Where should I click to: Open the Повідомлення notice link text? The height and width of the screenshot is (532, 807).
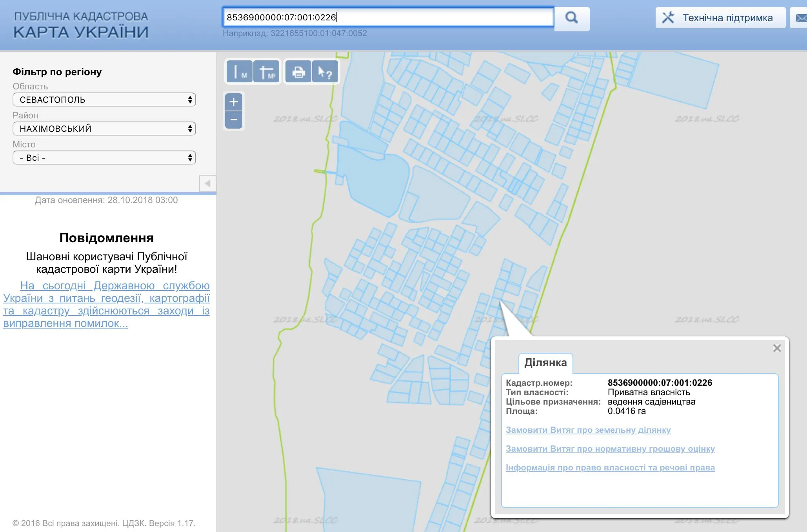point(107,305)
